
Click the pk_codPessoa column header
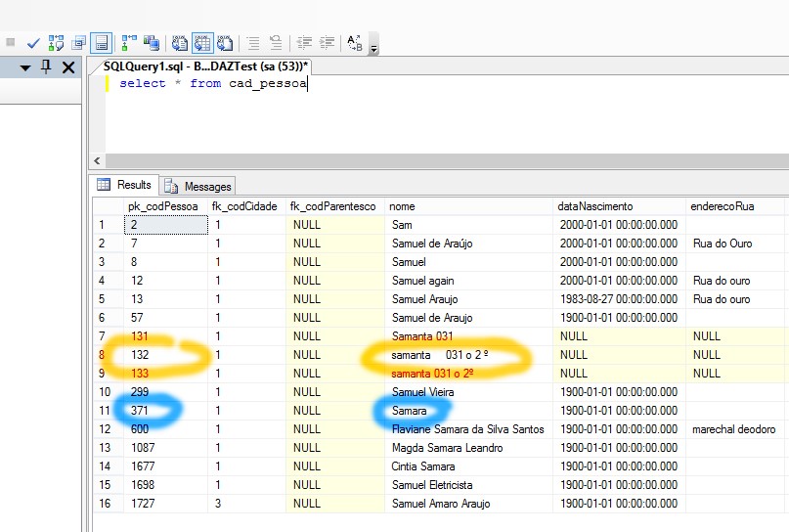tap(166, 206)
